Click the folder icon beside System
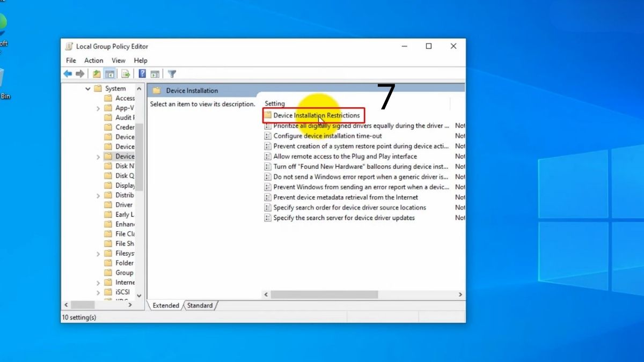Screen dimensions: 644x362 click(98, 88)
